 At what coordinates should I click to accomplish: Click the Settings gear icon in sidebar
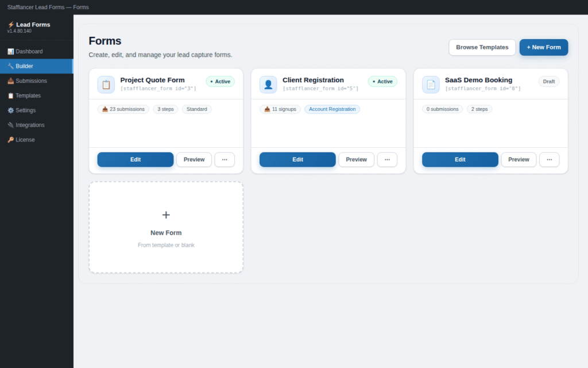coord(10,110)
